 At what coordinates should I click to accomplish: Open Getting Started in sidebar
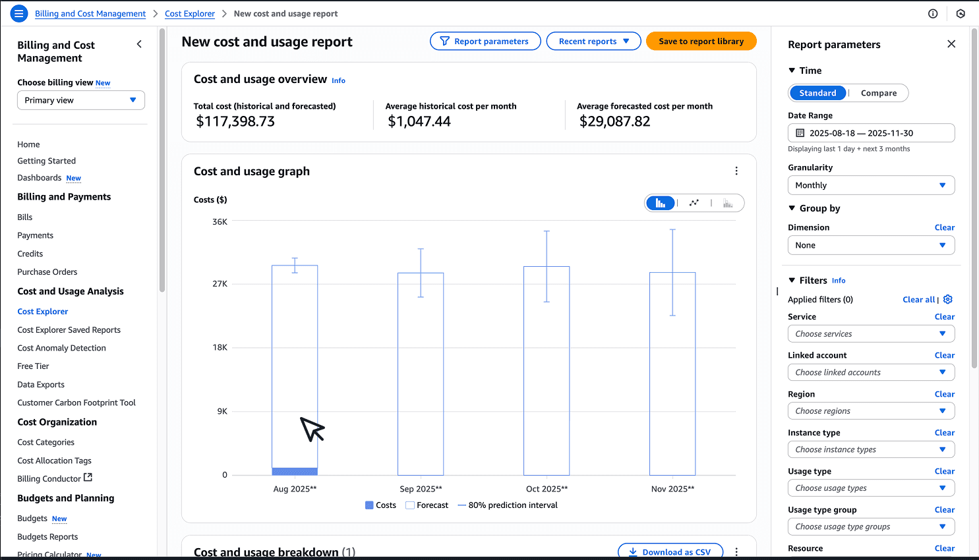coord(47,161)
